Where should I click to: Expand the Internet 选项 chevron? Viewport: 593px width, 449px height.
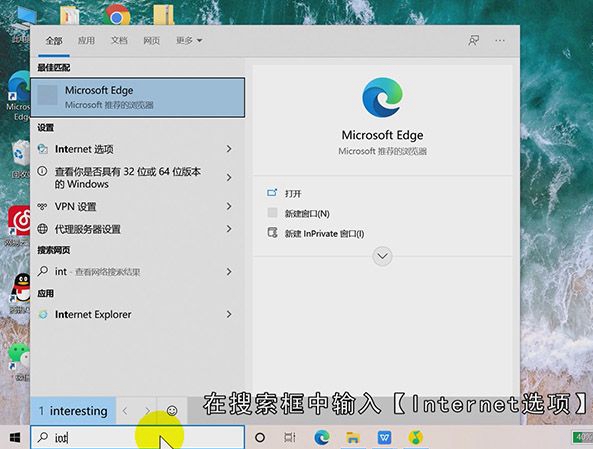(229, 149)
